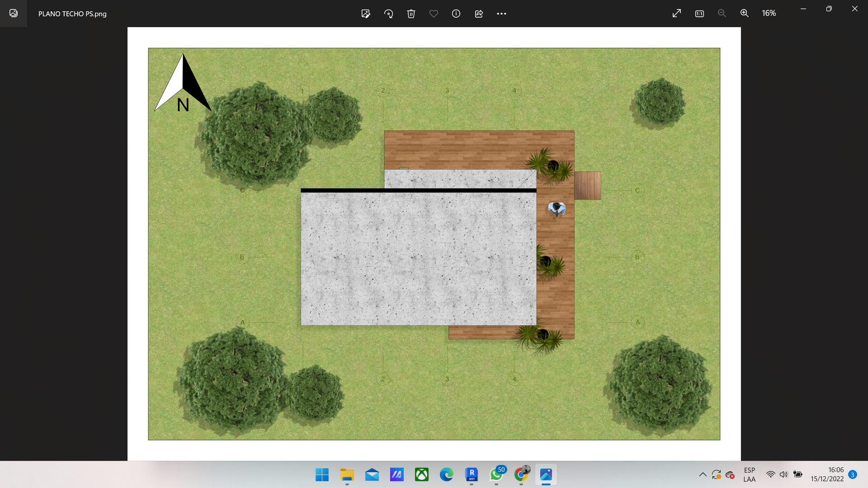
Task: Click the roof plan image
Action: [x=434, y=244]
